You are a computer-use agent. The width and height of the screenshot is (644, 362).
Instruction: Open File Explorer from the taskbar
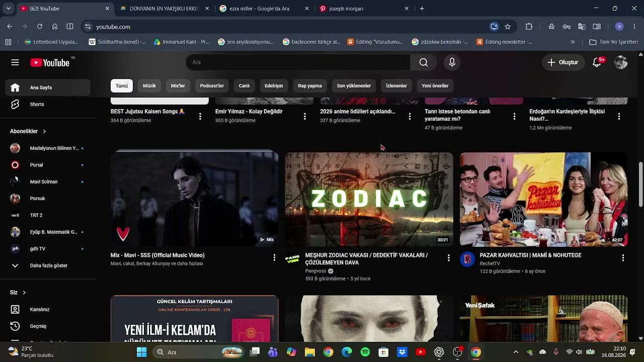coord(309,352)
